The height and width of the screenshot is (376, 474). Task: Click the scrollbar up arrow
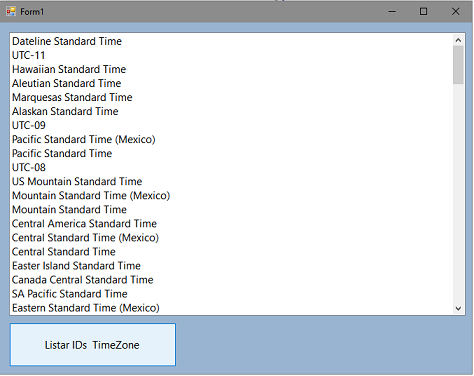coord(458,40)
